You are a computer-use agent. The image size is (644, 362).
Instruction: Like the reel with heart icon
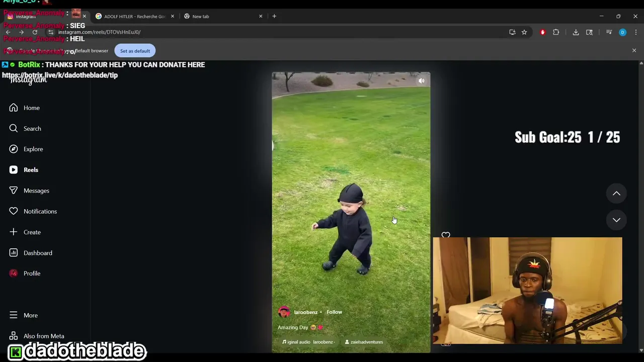coord(446,235)
